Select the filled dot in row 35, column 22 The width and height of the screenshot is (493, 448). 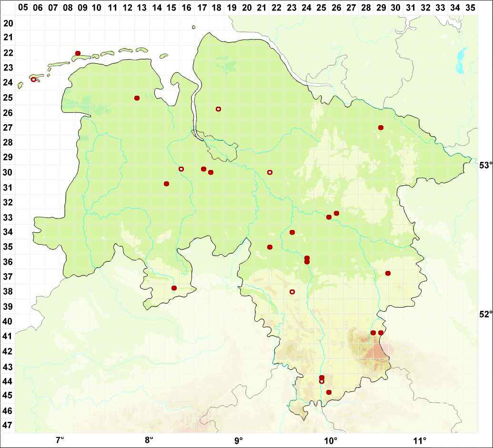(270, 247)
